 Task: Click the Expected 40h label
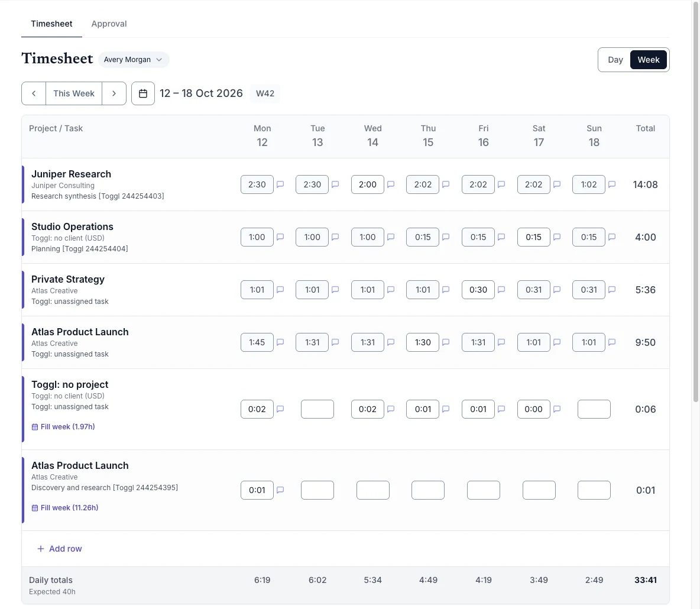point(52,592)
